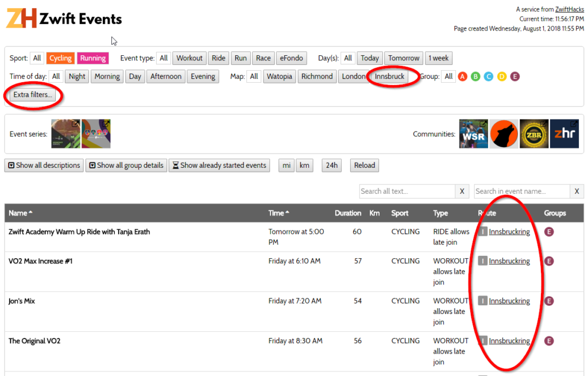Filter time of day to Day
588x376 pixels.
coord(135,76)
